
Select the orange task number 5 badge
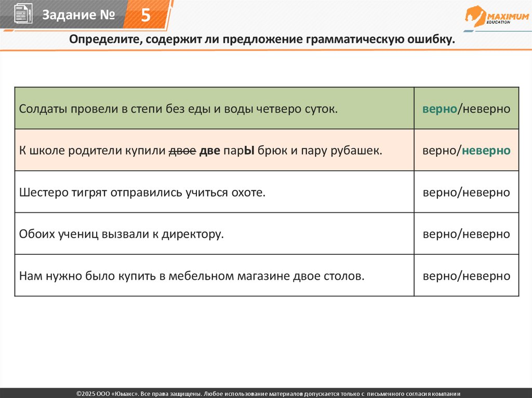point(145,15)
